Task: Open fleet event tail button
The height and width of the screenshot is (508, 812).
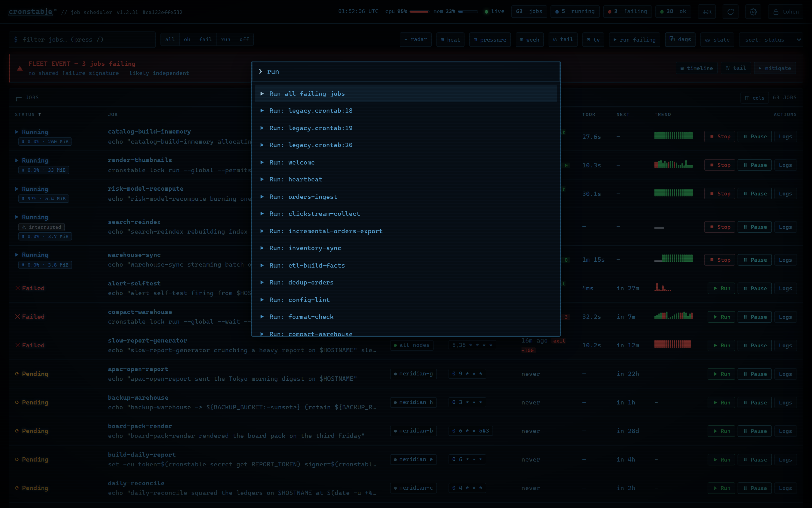Action: (736, 68)
